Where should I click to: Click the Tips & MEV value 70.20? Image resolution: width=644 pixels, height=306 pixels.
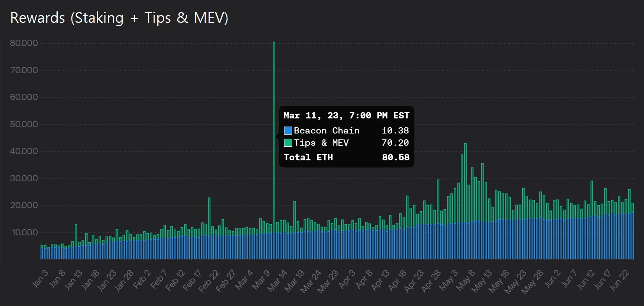[395, 143]
